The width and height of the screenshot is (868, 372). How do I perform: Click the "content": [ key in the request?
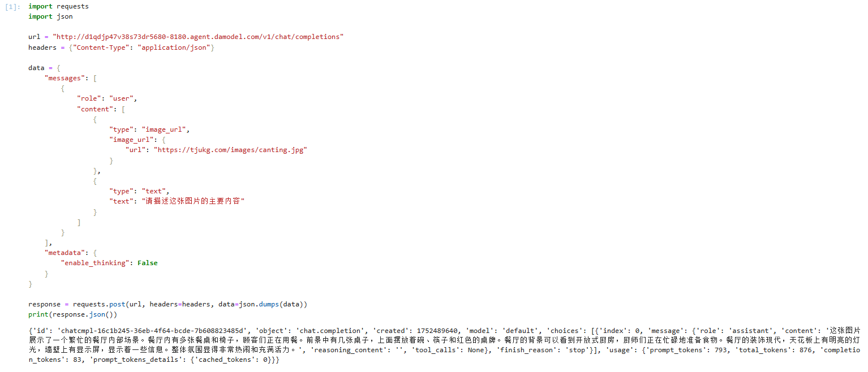tap(101, 109)
